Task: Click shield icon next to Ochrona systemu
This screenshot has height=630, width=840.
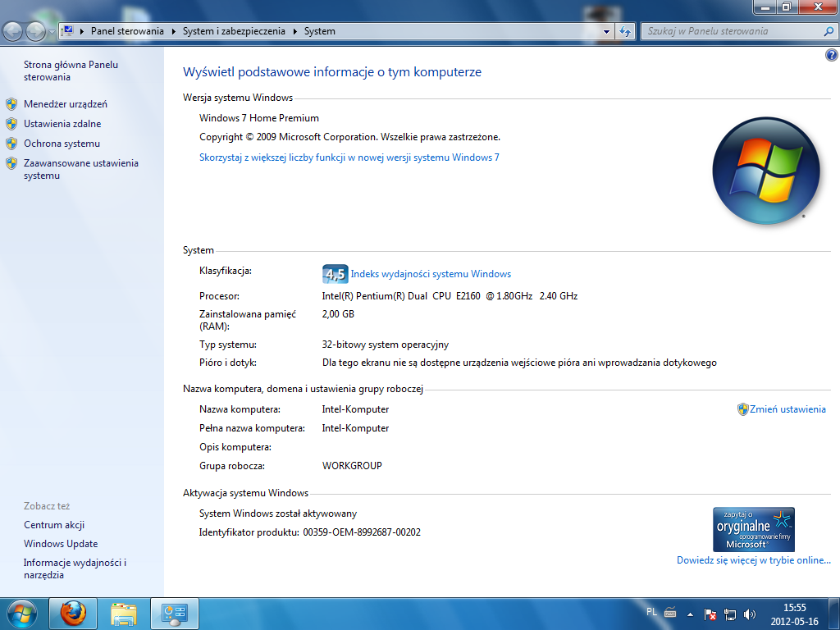Action: click(x=11, y=144)
